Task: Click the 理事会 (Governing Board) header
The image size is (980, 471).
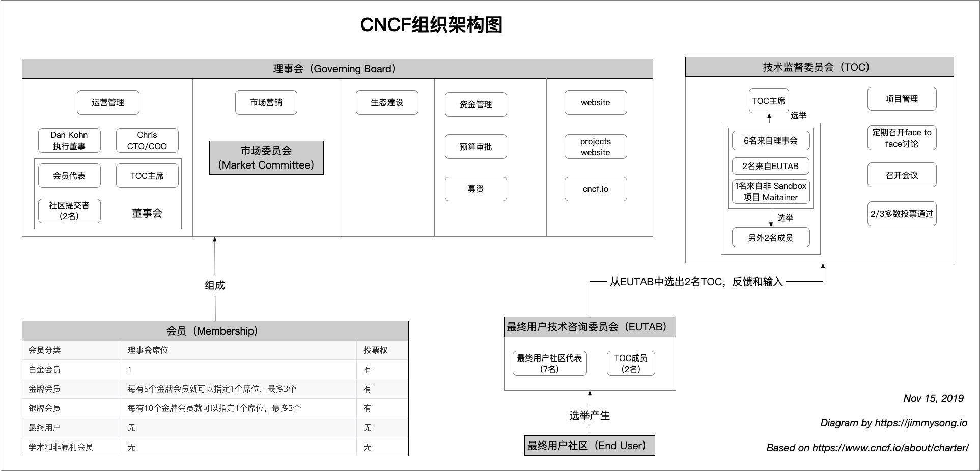Action: click(337, 69)
